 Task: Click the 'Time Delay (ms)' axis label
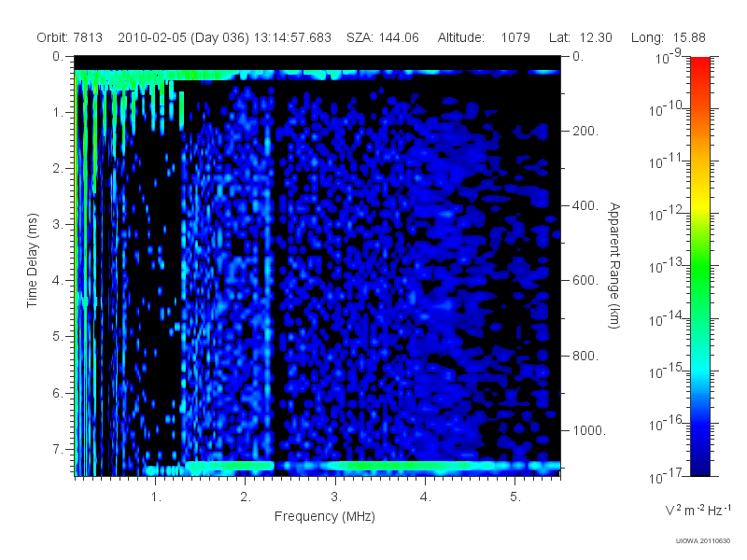(32, 260)
